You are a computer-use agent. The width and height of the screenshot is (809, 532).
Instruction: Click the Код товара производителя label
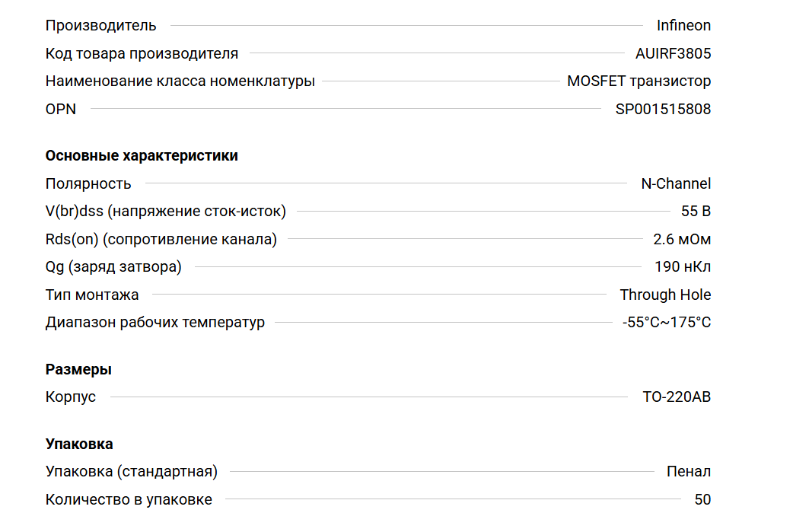click(142, 53)
